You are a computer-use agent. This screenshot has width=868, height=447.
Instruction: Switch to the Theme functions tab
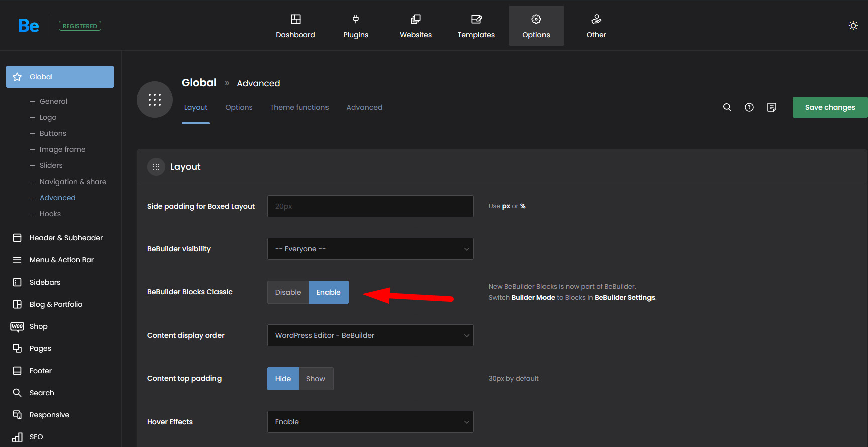pyautogui.click(x=299, y=107)
